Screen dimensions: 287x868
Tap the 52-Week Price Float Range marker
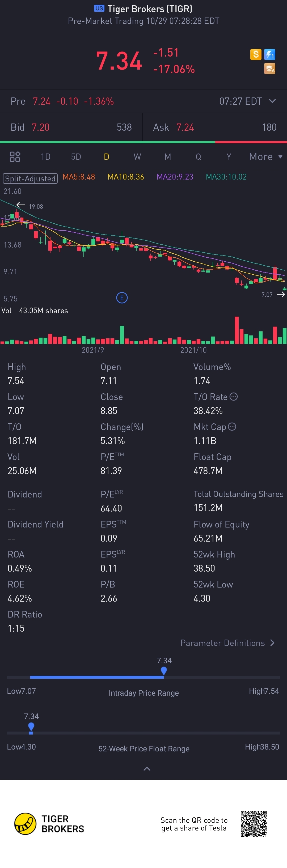31,727
